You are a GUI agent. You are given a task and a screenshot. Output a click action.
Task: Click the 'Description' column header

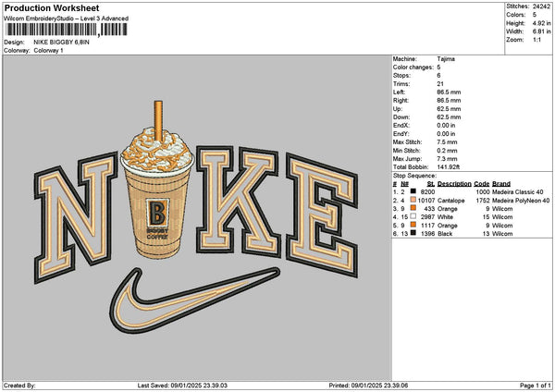(454, 184)
